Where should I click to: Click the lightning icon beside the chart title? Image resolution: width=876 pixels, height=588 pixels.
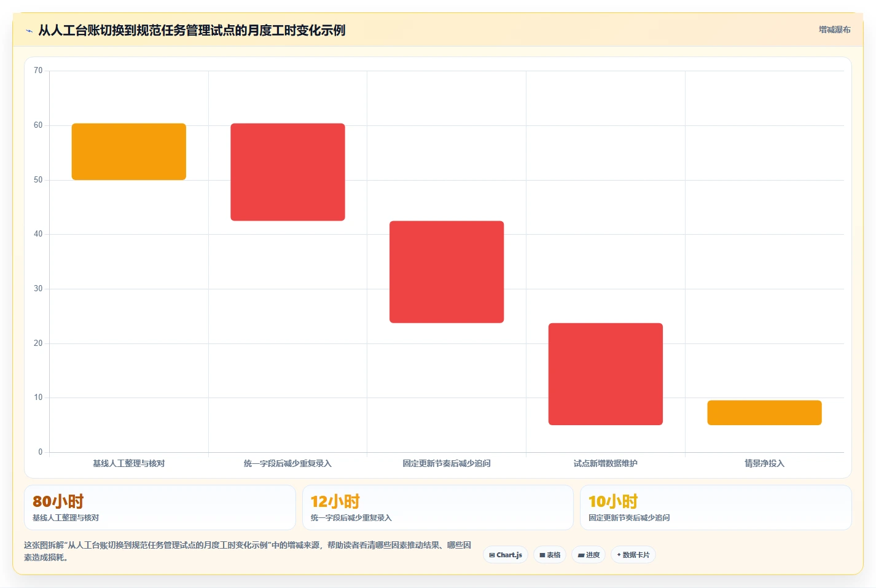coord(29,31)
